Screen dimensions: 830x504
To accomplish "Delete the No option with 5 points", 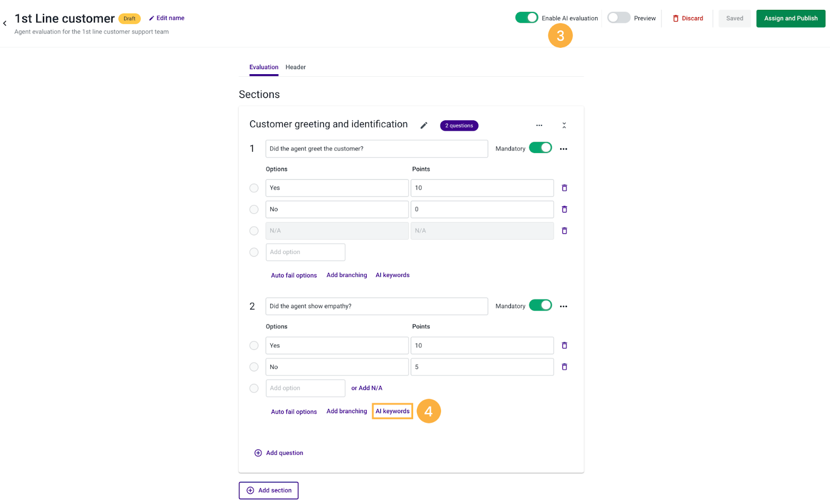I will [564, 367].
